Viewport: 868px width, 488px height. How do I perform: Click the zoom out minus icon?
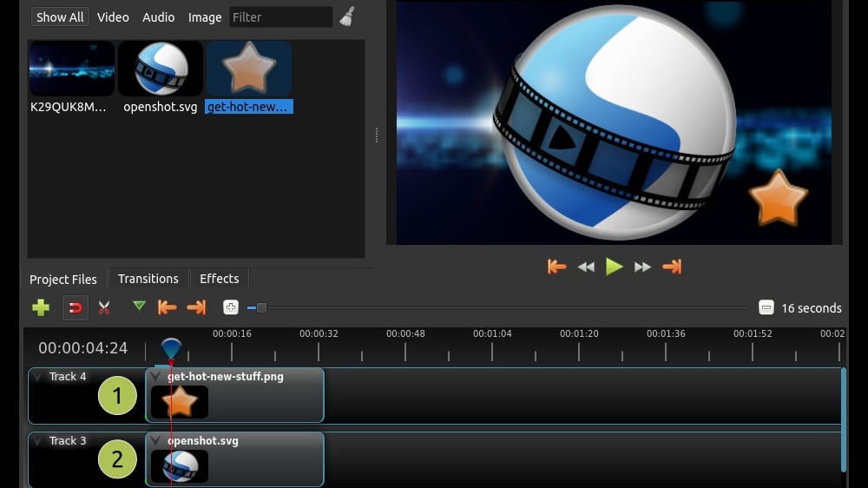tap(766, 307)
